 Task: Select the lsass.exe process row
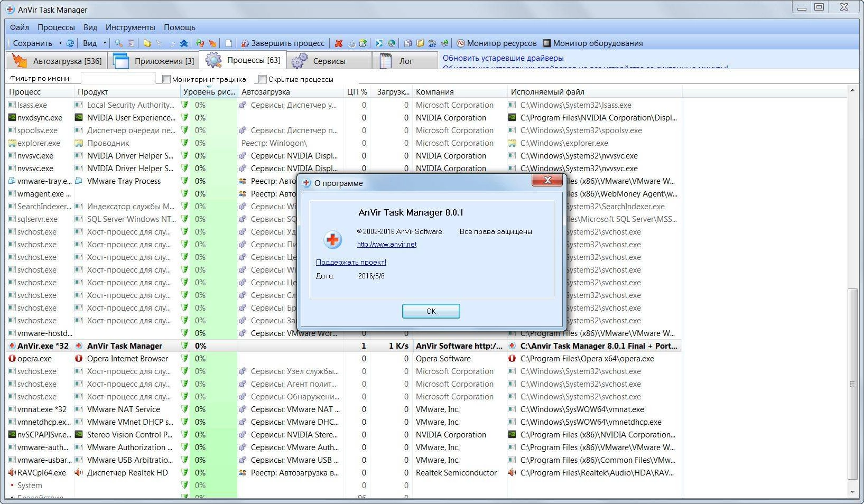[x=343, y=105]
